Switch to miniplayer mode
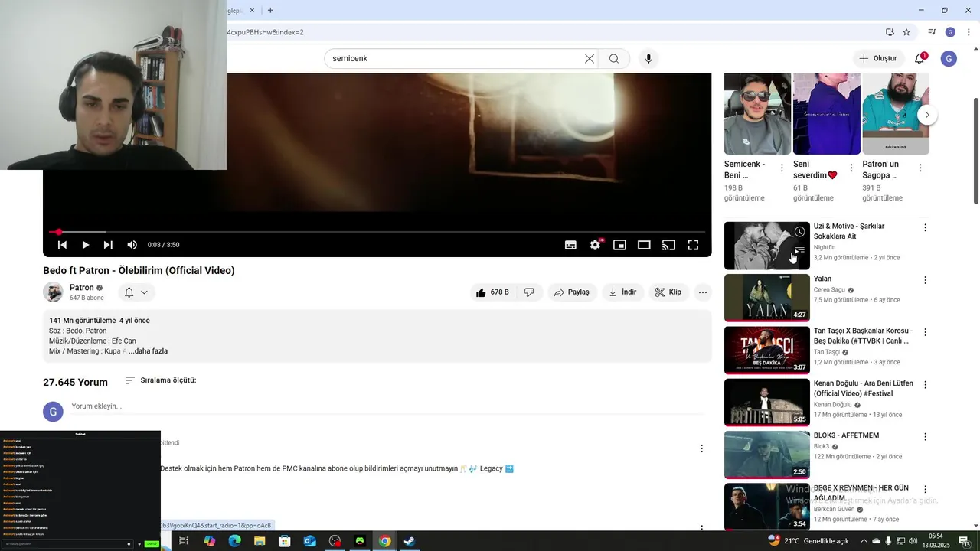This screenshot has height=551, width=980. 619,245
